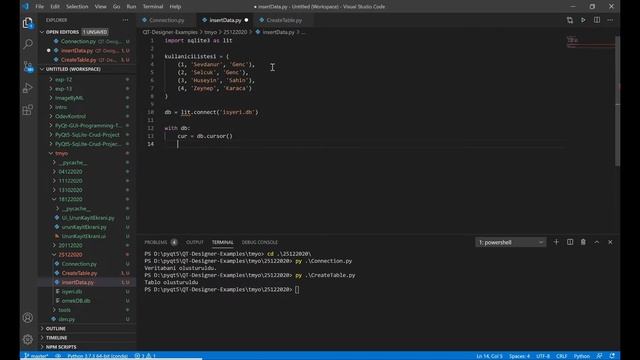640x360 pixels.
Task: Open the Terminal menu in menu bar
Action: [153, 7]
